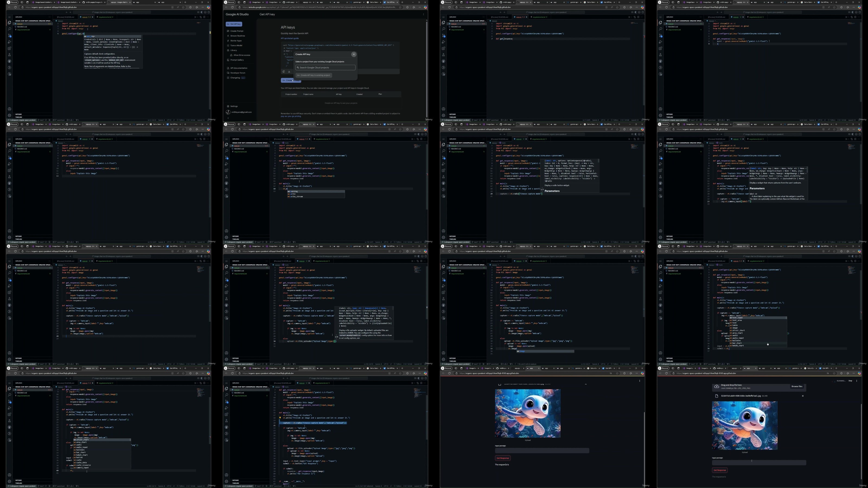Open Search icon in api_key tooltip VS Code frame

click(9, 29)
